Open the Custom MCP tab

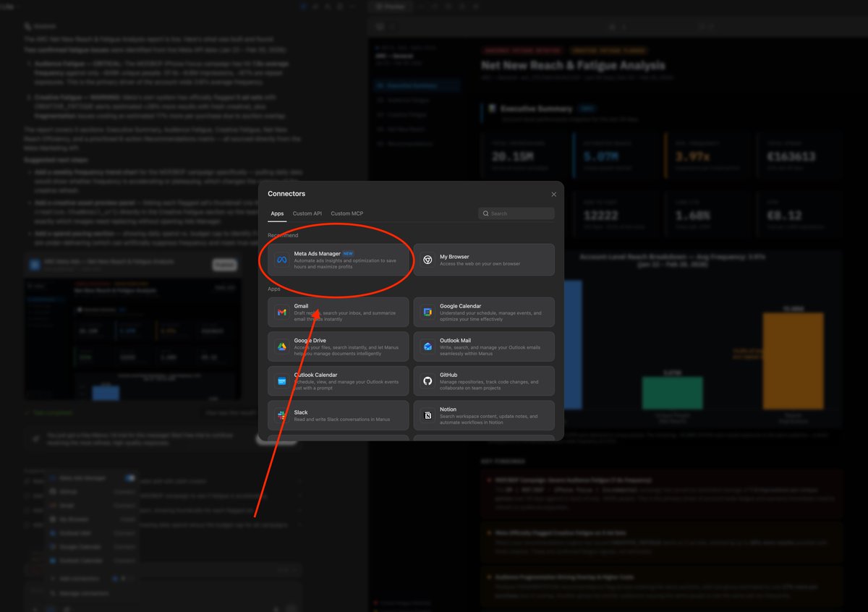[347, 213]
